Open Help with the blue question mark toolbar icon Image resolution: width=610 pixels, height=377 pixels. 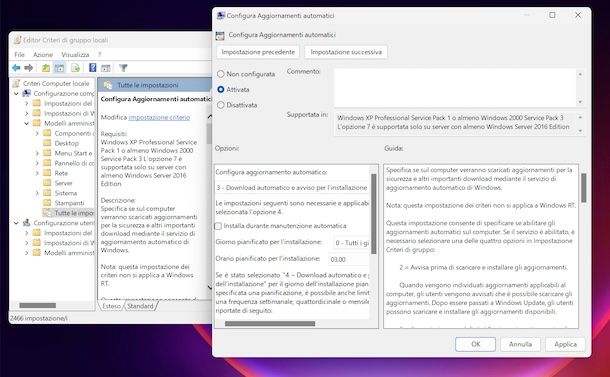93,68
